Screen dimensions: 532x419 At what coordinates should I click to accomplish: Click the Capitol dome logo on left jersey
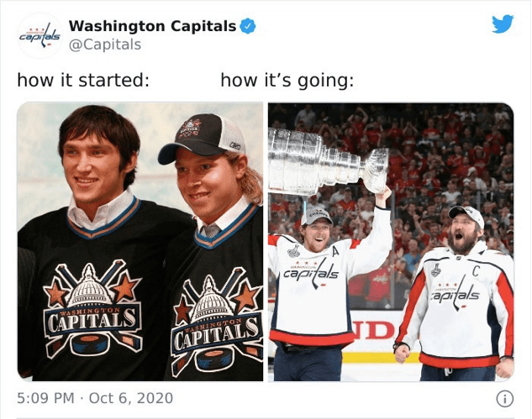pos(92,309)
